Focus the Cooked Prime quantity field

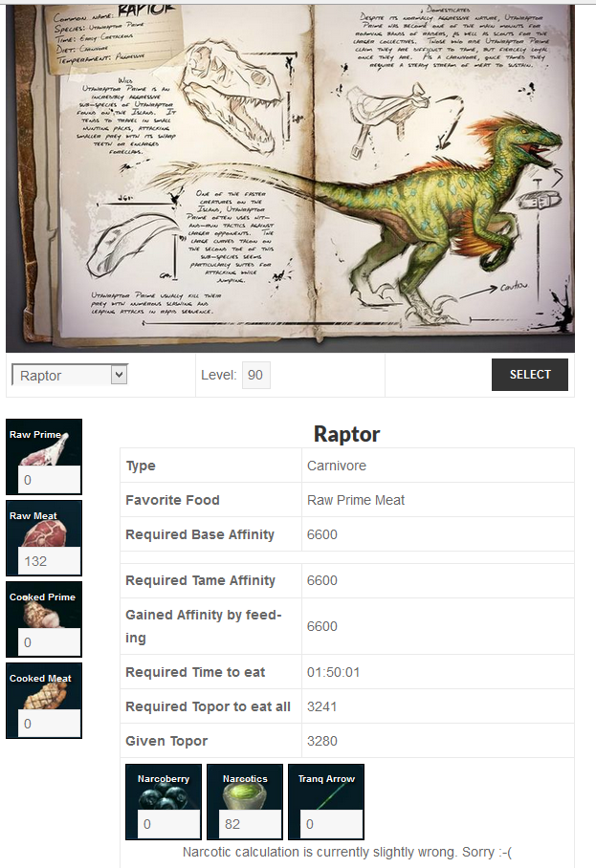point(50,642)
